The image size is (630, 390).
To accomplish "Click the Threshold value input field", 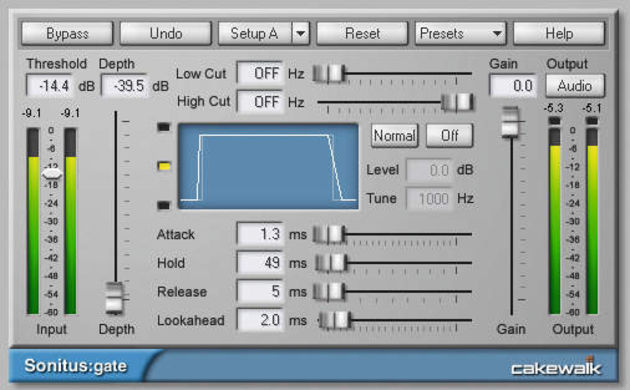I will [x=50, y=86].
